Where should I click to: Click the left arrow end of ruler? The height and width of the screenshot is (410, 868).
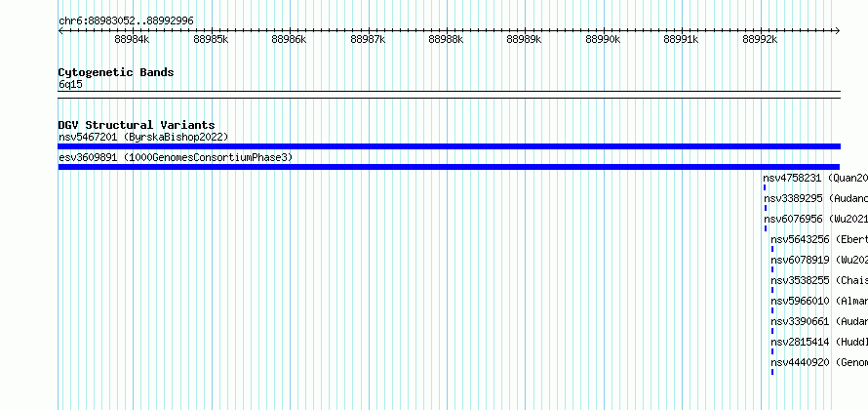[60, 30]
